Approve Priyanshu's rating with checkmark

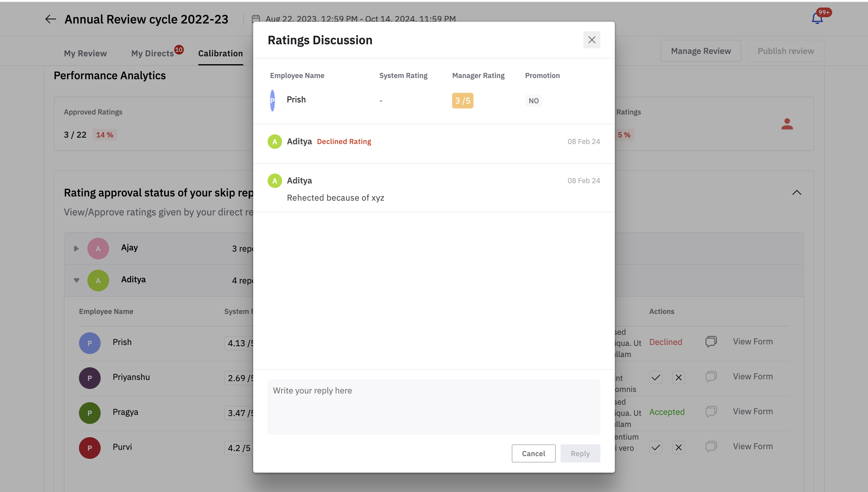(656, 378)
